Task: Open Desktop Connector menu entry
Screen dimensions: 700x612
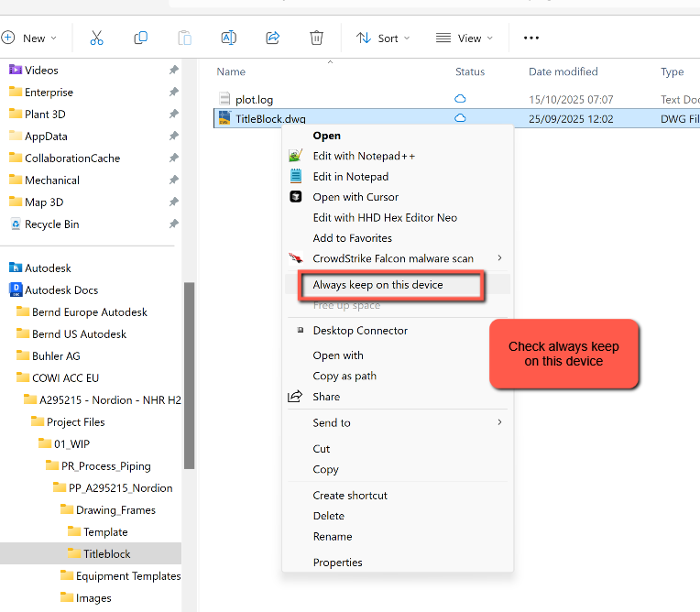Action: tap(360, 331)
